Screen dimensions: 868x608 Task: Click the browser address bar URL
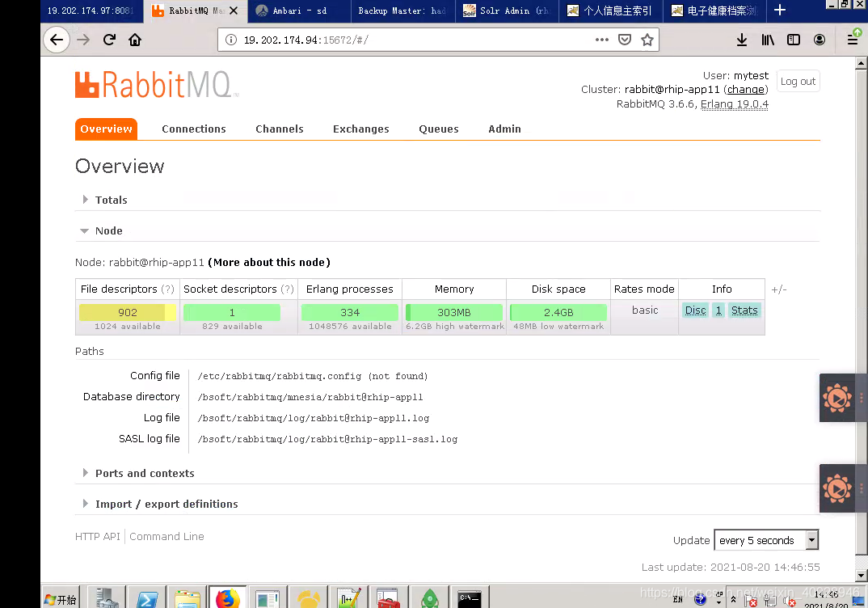tap(306, 40)
